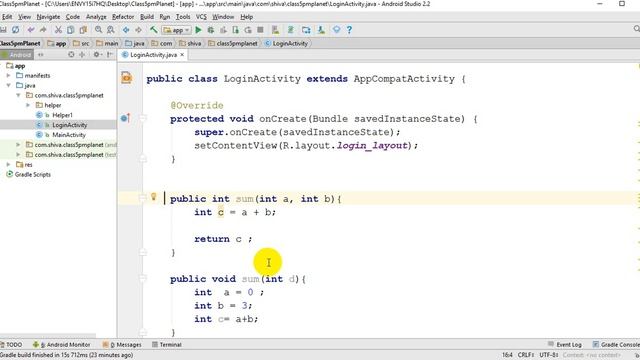Click the CRLF line separator indicator
640x360 pixels.
click(x=526, y=355)
